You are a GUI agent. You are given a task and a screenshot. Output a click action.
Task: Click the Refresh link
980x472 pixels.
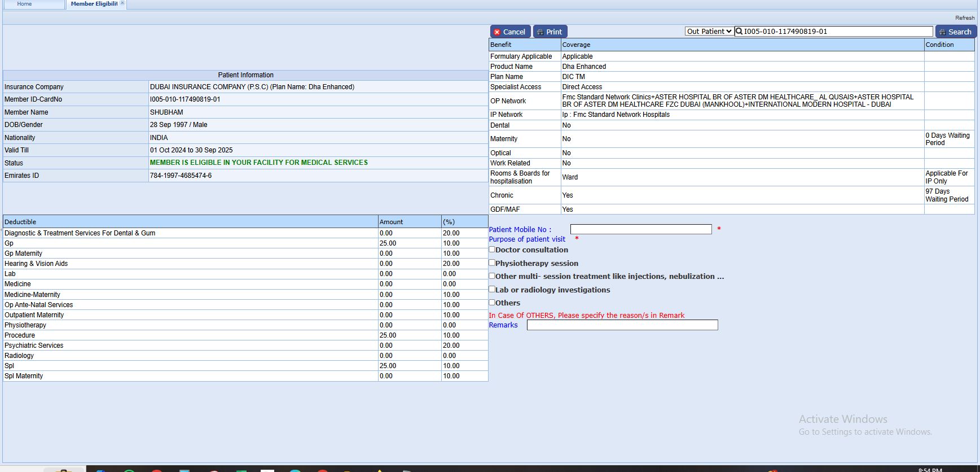pyautogui.click(x=964, y=18)
